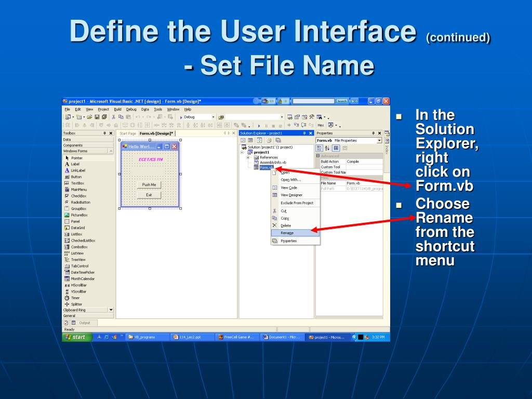The image size is (532, 399).
Task: Click the Exit button on form
Action: click(x=149, y=195)
